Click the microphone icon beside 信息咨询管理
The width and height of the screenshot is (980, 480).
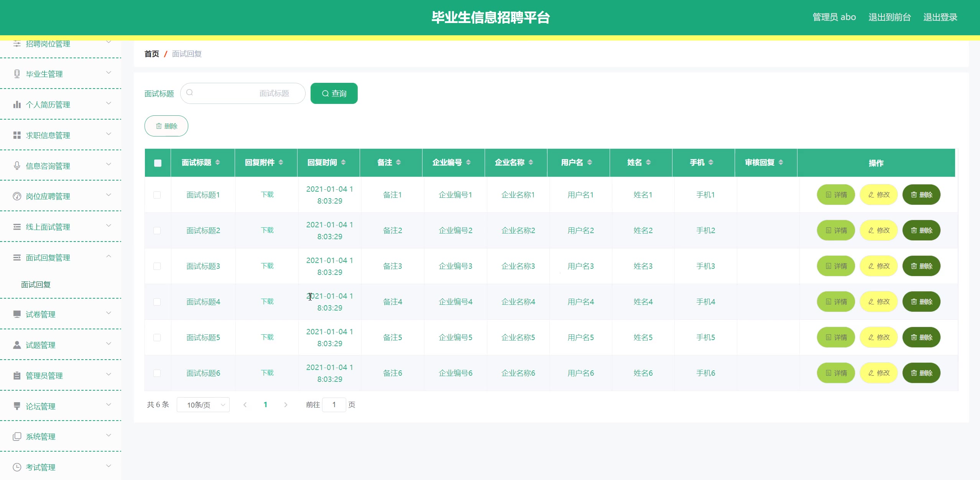pos(17,166)
